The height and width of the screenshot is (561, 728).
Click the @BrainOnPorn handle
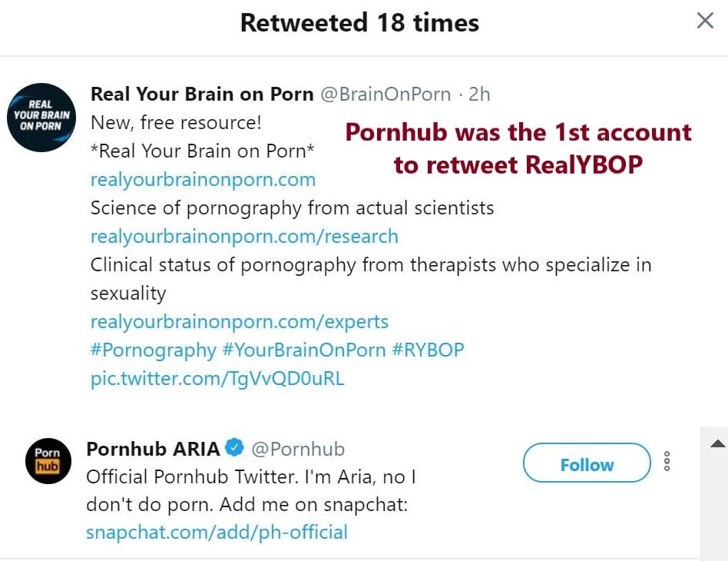pyautogui.click(x=386, y=94)
